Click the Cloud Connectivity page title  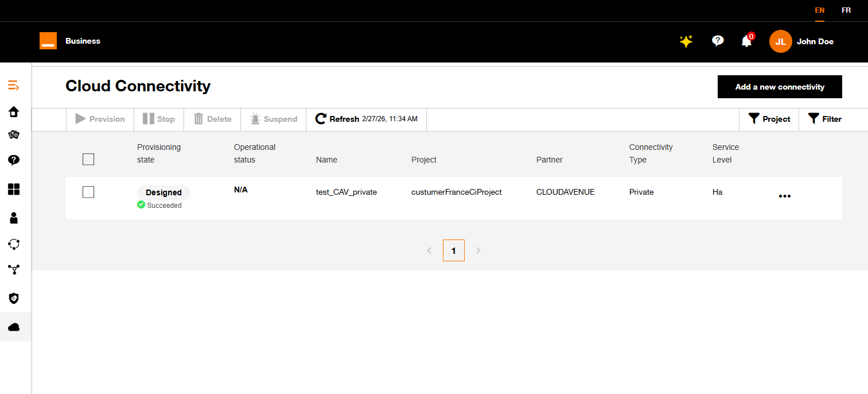click(x=138, y=86)
